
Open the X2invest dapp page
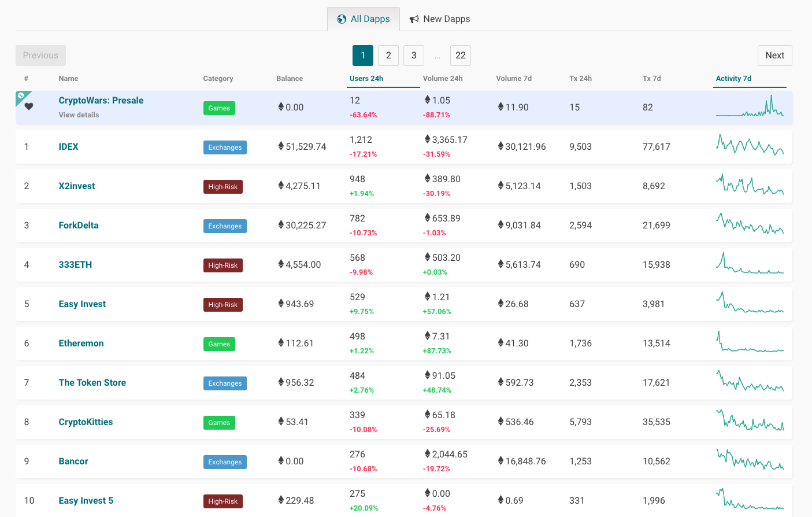coord(77,186)
